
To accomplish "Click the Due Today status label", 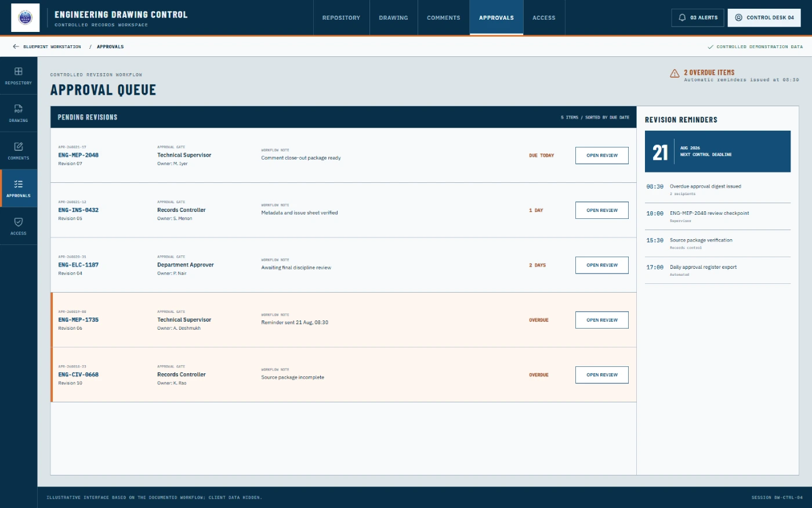I will pyautogui.click(x=542, y=156).
